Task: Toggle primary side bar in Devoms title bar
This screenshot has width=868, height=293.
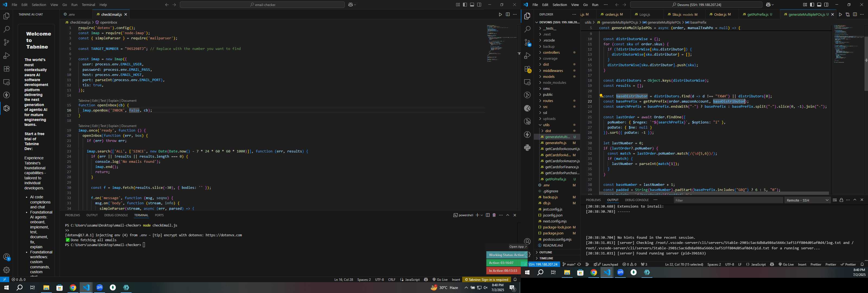Action: point(812,5)
